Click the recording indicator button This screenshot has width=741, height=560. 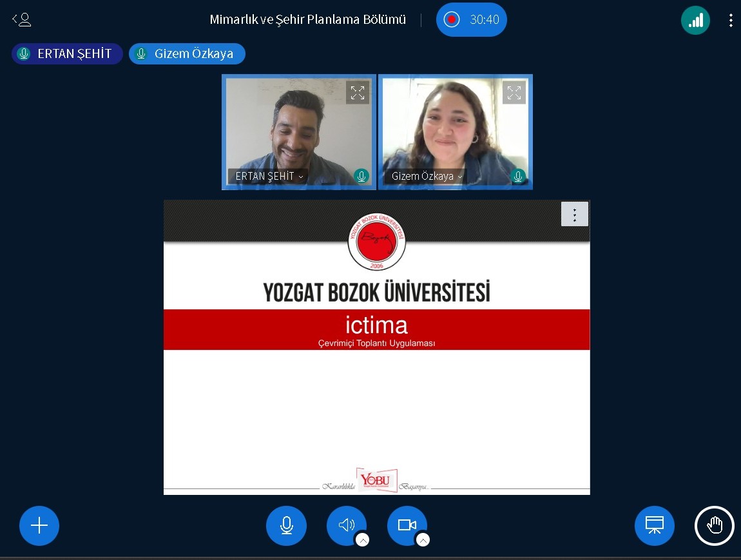[471, 20]
